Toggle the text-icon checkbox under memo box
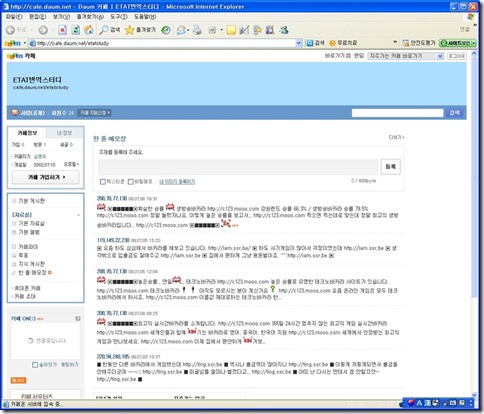The width and height of the screenshot is (484, 414). click(103, 181)
